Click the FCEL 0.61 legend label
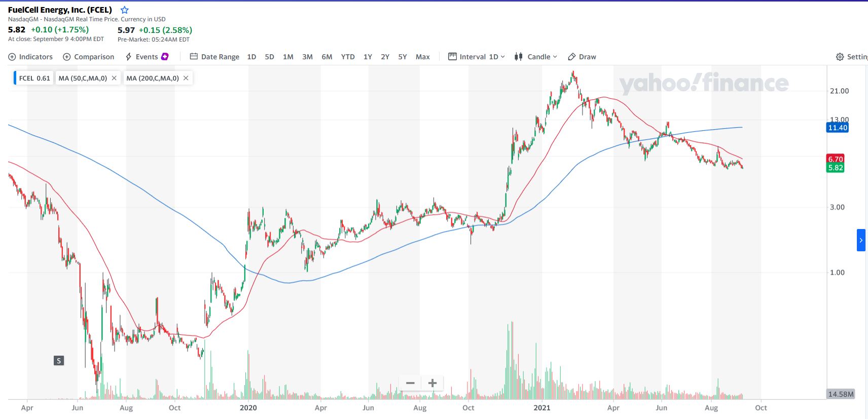The height and width of the screenshot is (419, 868). pos(34,78)
